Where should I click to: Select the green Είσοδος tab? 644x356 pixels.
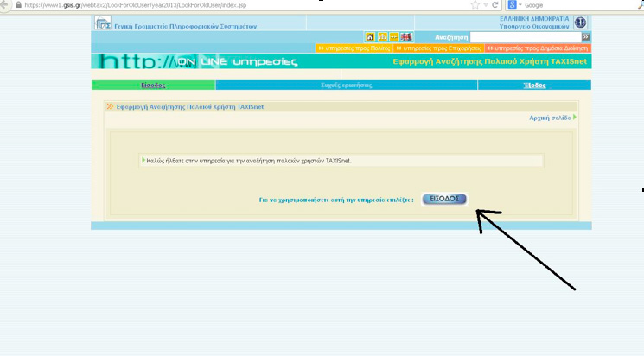pyautogui.click(x=153, y=86)
